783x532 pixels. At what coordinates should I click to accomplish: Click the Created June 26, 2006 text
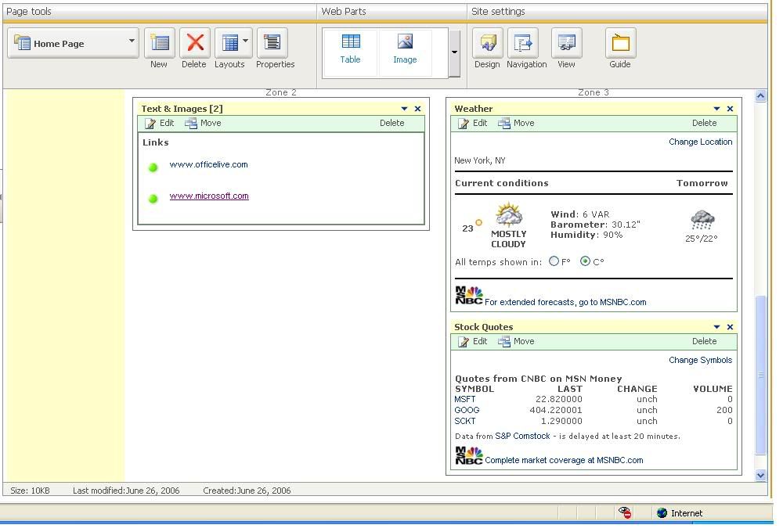pyautogui.click(x=247, y=491)
